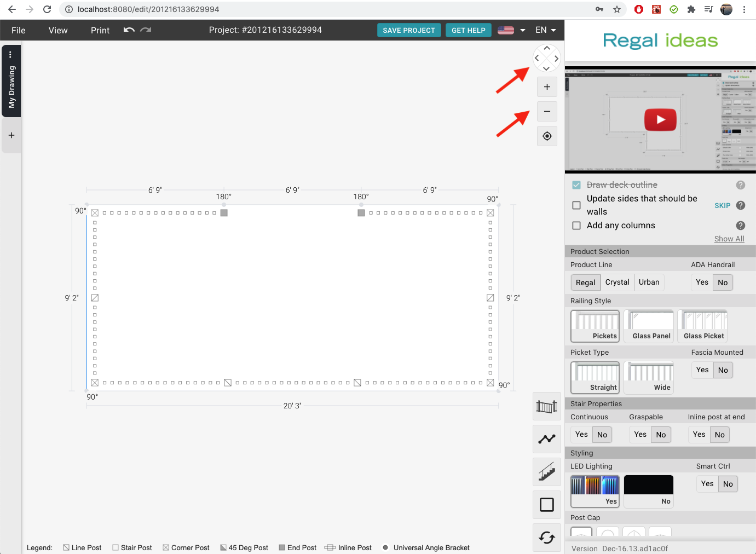Select the square shape tool icon

[546, 505]
